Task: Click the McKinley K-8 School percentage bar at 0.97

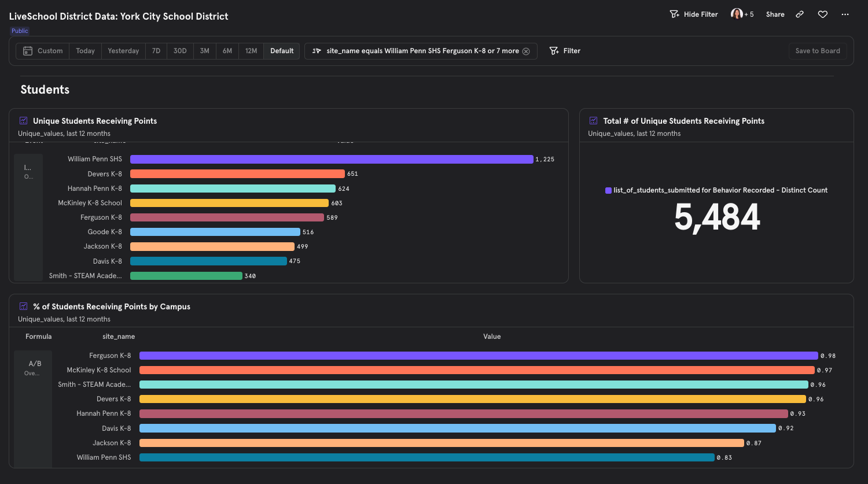Action: point(477,370)
